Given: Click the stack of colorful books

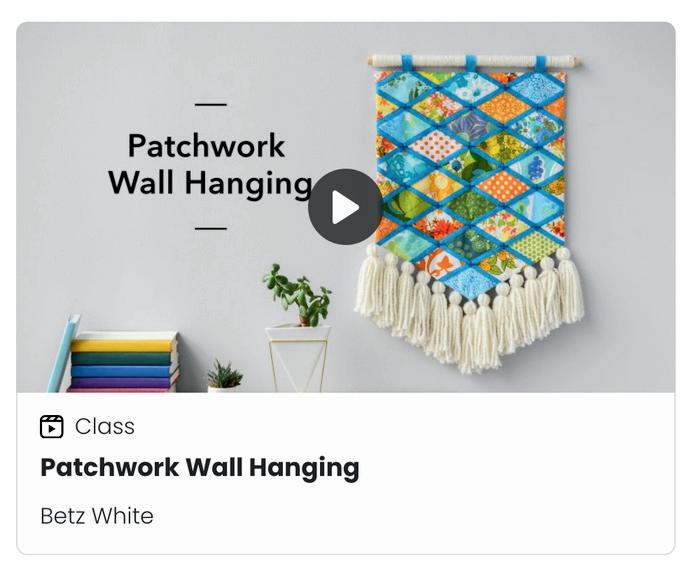Looking at the screenshot, I should pyautogui.click(x=123, y=362).
